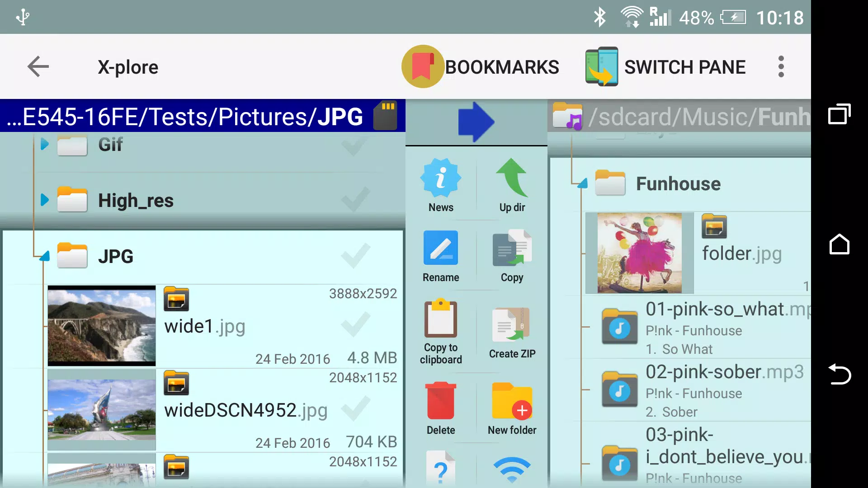Open three-dot overflow menu
The height and width of the screenshot is (488, 868).
(781, 67)
